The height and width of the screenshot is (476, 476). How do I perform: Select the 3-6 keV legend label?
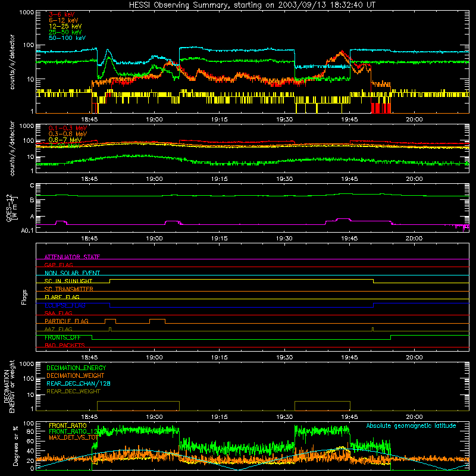click(x=62, y=14)
